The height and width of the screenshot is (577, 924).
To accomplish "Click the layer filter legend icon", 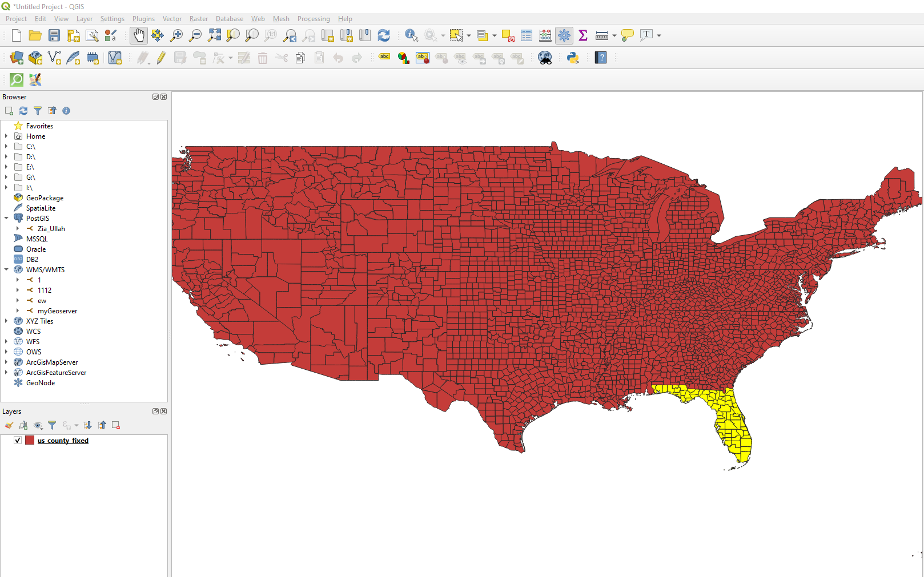I will point(52,425).
